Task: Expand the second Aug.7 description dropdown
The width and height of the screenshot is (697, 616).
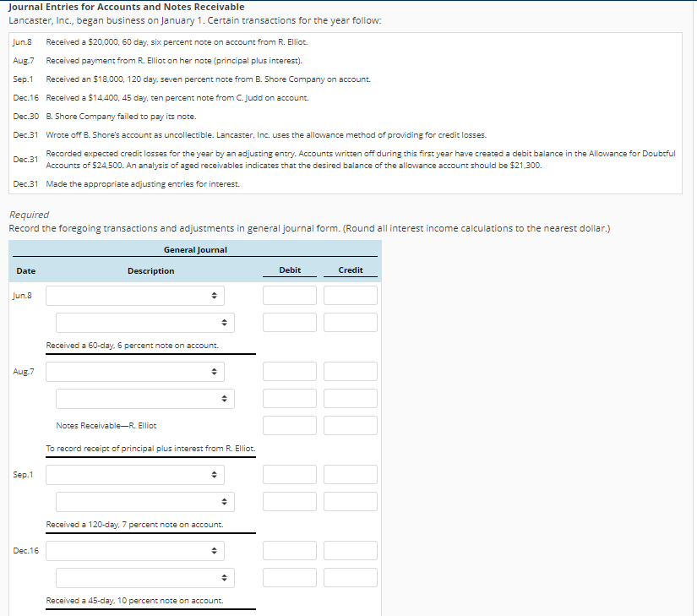Action: pos(144,398)
